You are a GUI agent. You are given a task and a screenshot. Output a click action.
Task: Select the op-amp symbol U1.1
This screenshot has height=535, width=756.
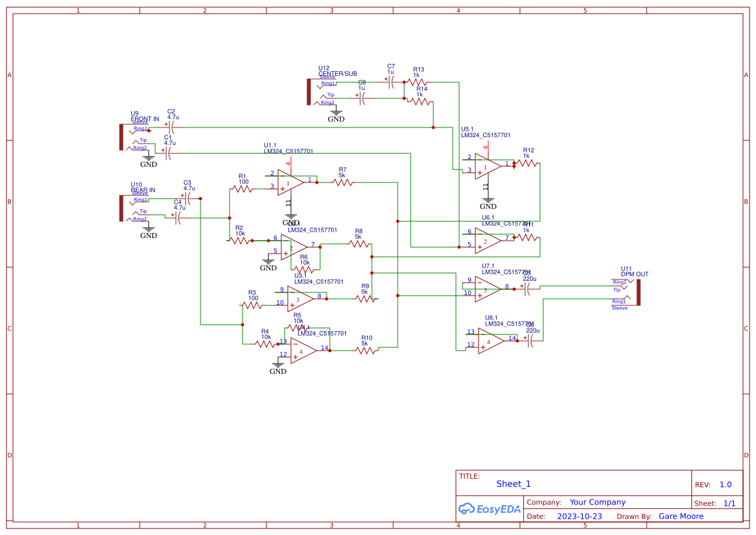pyautogui.click(x=290, y=182)
